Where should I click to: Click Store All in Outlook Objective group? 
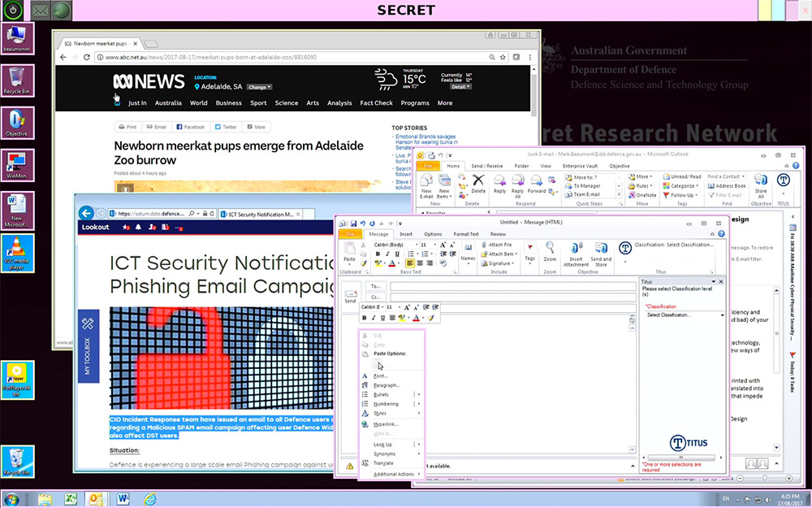point(761,187)
